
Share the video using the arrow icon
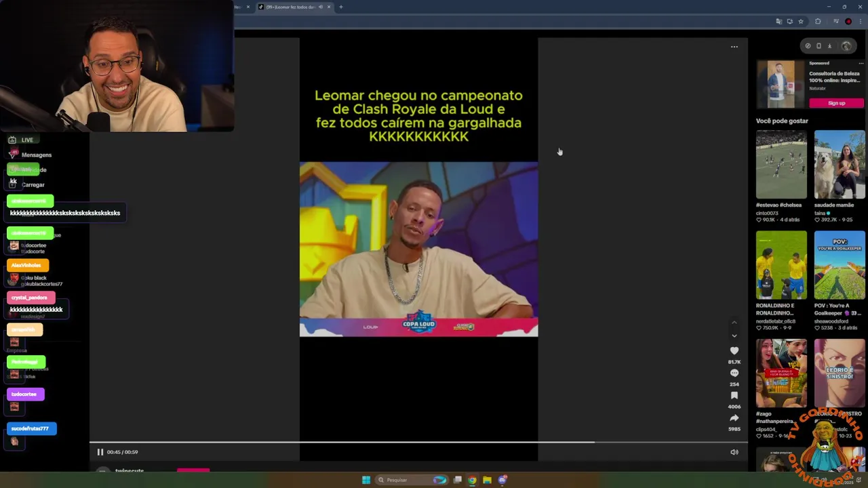click(734, 418)
